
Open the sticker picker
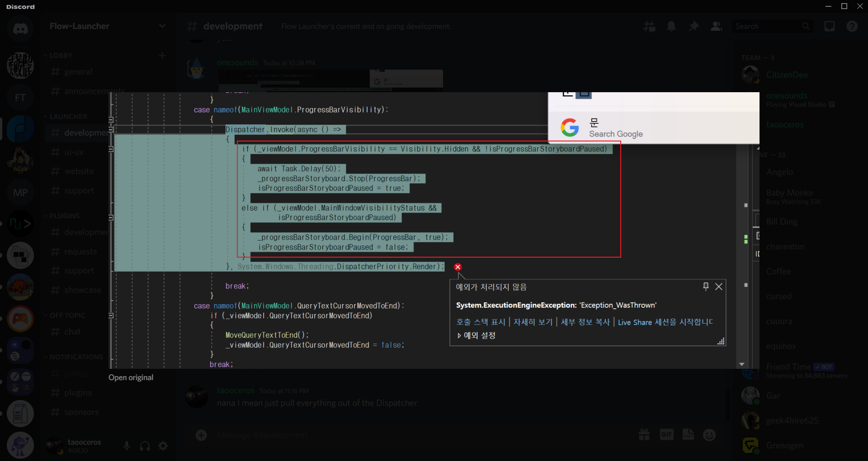(688, 435)
